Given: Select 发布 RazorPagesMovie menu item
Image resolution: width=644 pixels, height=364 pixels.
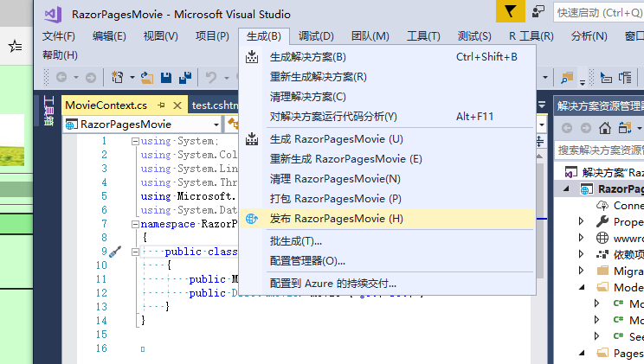Looking at the screenshot, I should (336, 219).
